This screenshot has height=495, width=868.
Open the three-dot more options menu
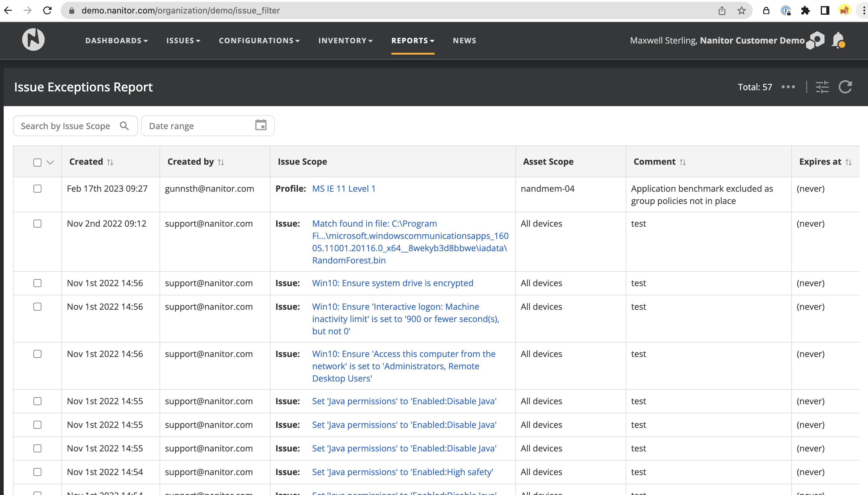coord(788,87)
